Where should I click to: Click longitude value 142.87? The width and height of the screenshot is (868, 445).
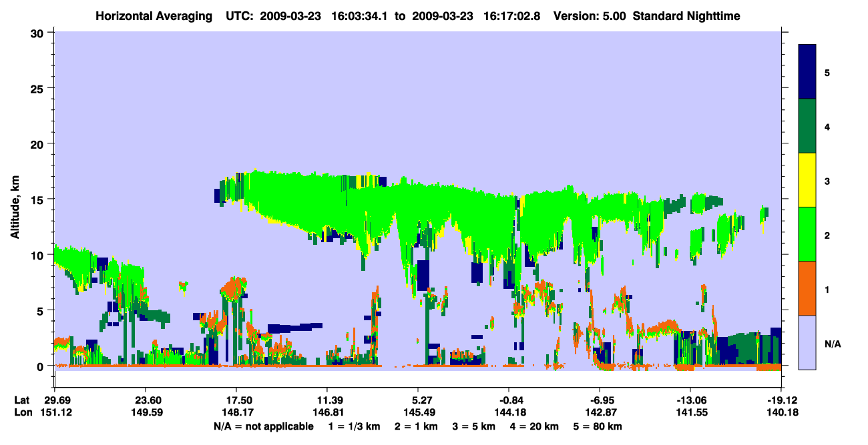pos(600,412)
